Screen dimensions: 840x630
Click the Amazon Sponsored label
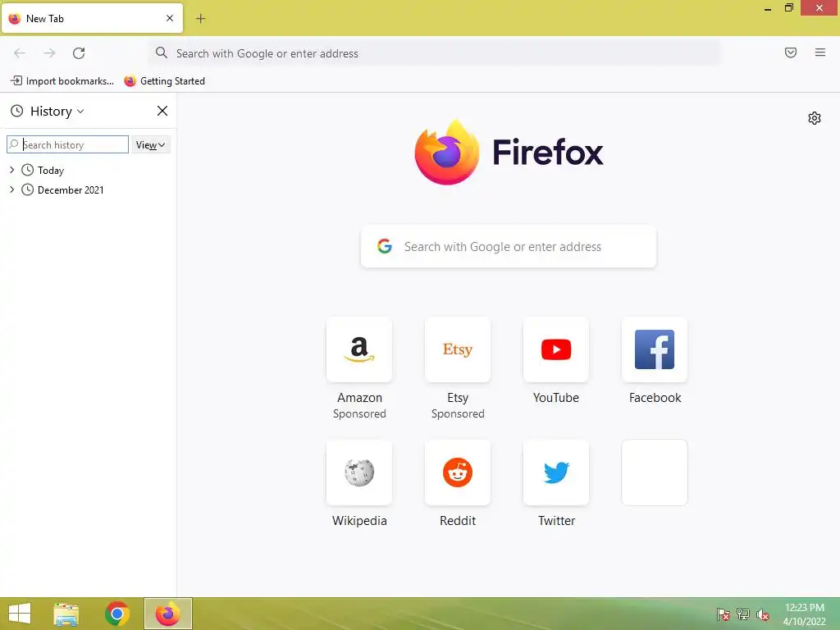tap(359, 413)
